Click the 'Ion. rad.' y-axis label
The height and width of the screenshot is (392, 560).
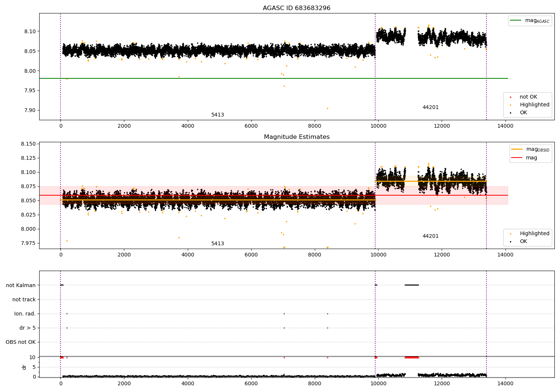click(25, 314)
